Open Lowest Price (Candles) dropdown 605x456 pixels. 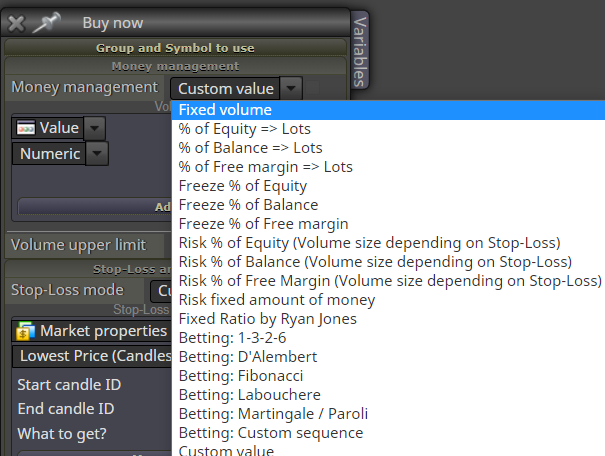[93, 356]
